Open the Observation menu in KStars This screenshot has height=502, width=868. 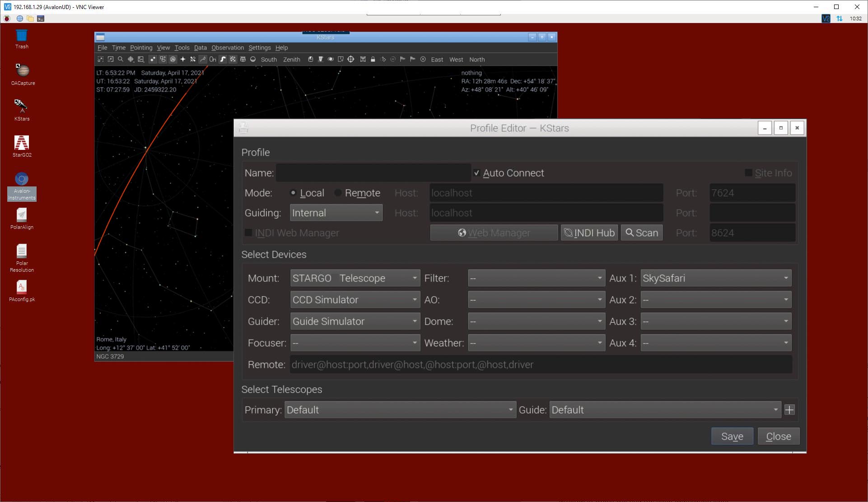(x=228, y=47)
